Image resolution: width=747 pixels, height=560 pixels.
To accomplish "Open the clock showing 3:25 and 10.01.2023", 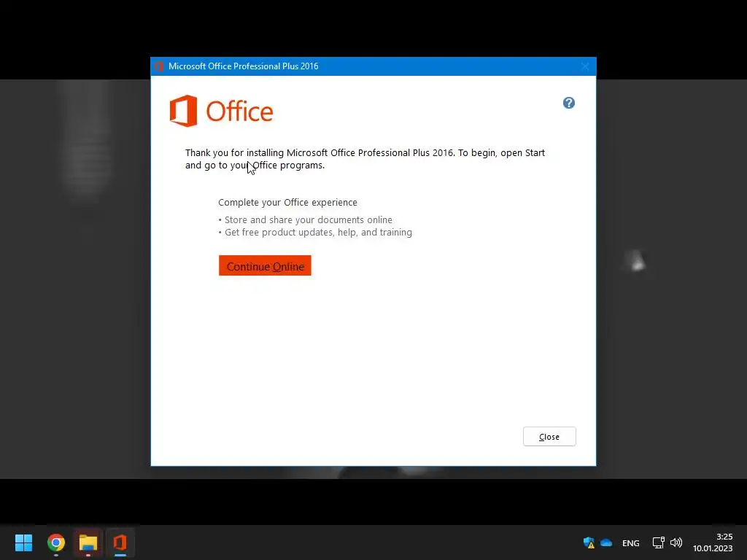I will (x=713, y=542).
